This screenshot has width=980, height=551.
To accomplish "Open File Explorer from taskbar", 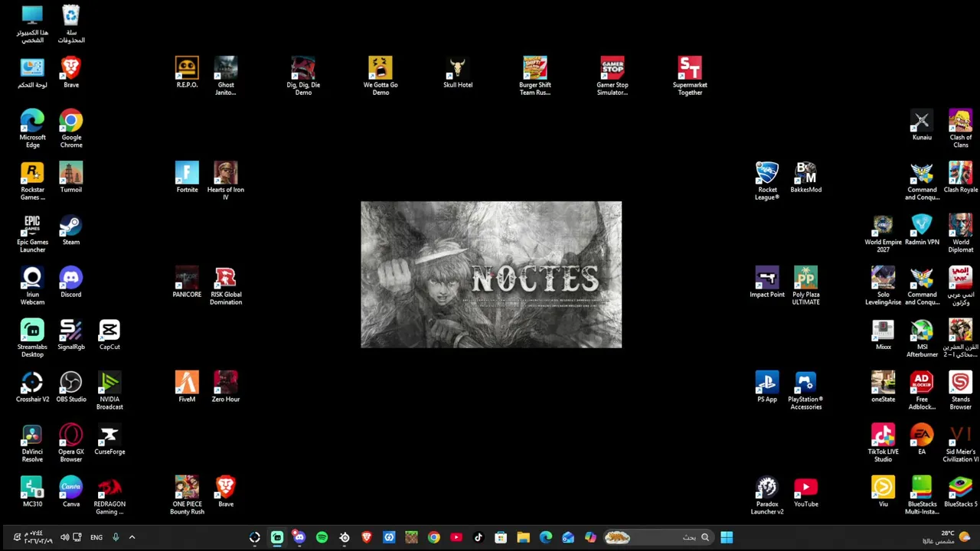I will 523,537.
